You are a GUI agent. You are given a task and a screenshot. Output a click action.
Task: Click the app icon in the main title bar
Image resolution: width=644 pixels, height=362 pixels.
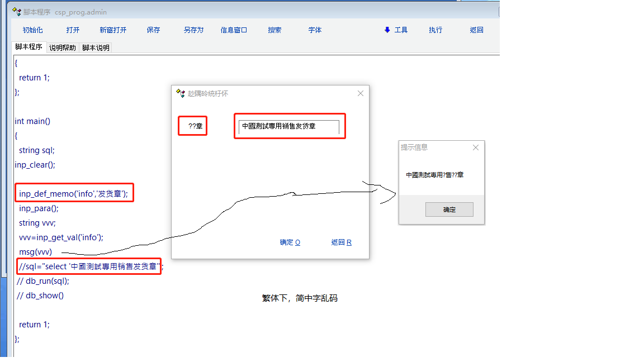(x=17, y=12)
